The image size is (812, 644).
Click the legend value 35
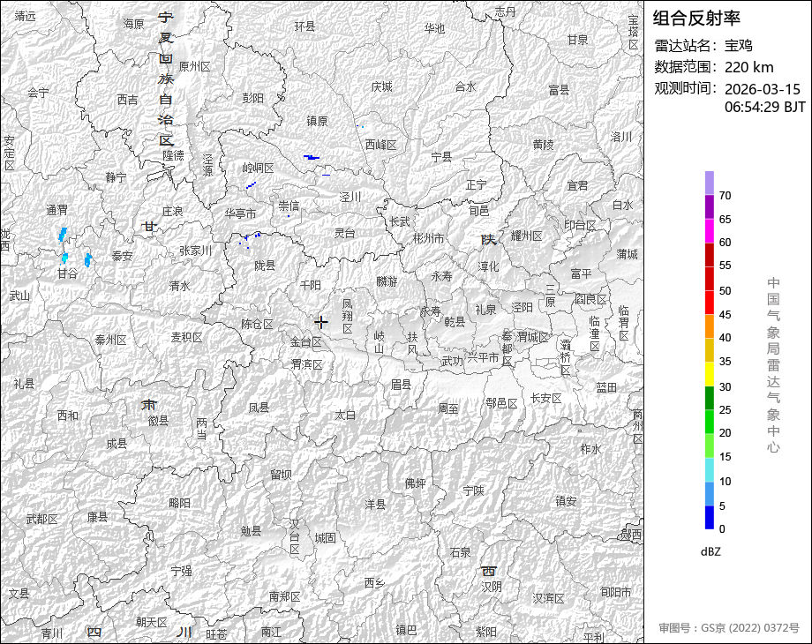[x=725, y=362]
